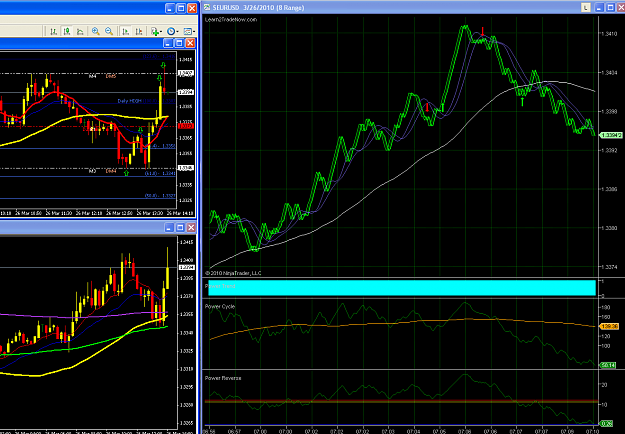
Task: Maximize the lower MetaTrader chart subwindow
Action: 180,228
